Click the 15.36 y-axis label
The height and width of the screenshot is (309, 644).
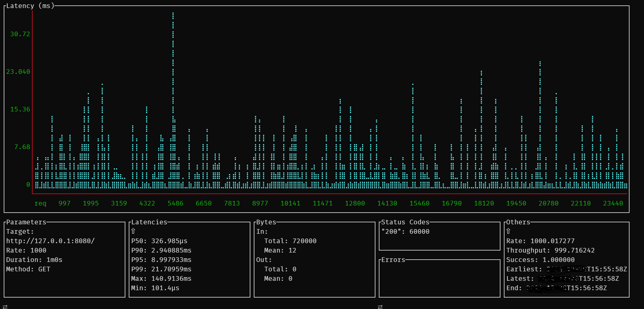pos(20,109)
